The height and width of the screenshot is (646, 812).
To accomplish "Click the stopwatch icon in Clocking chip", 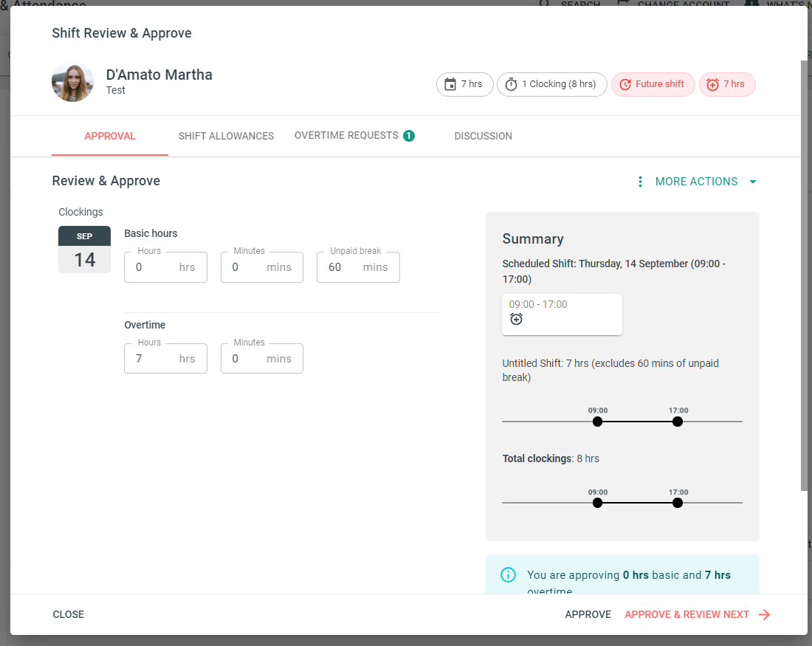I will tap(511, 84).
